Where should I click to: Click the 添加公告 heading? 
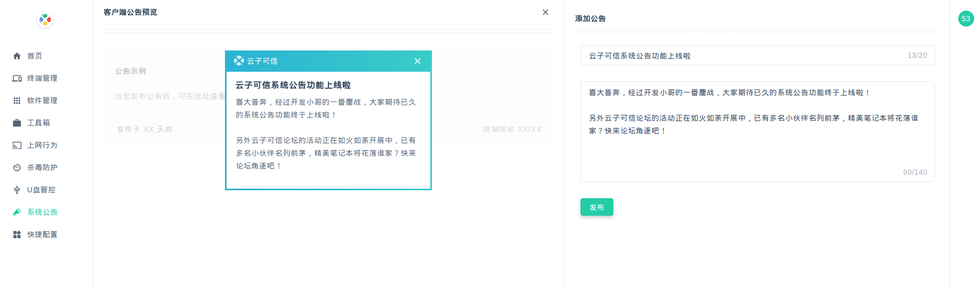pos(590,19)
